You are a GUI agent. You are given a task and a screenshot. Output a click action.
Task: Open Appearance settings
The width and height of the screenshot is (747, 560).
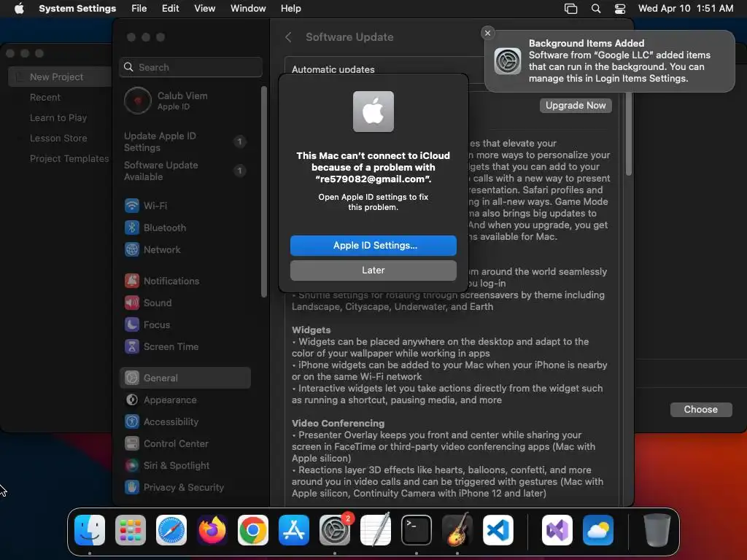pyautogui.click(x=185, y=400)
